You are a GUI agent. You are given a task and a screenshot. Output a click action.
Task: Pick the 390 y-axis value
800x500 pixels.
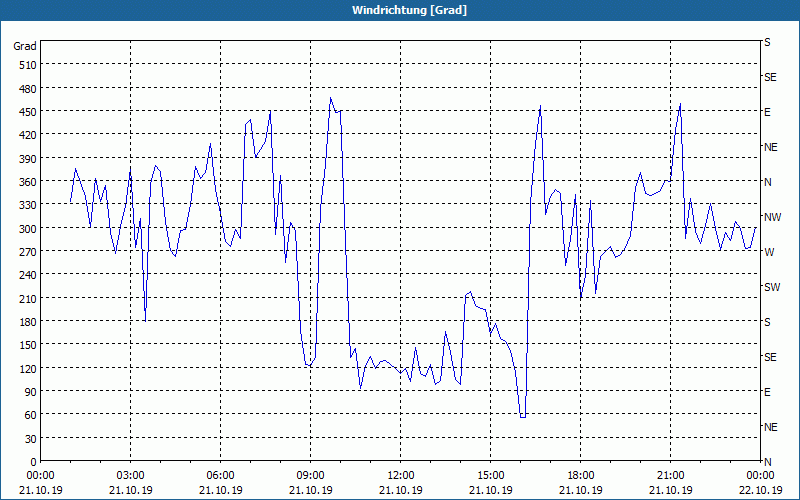point(28,158)
